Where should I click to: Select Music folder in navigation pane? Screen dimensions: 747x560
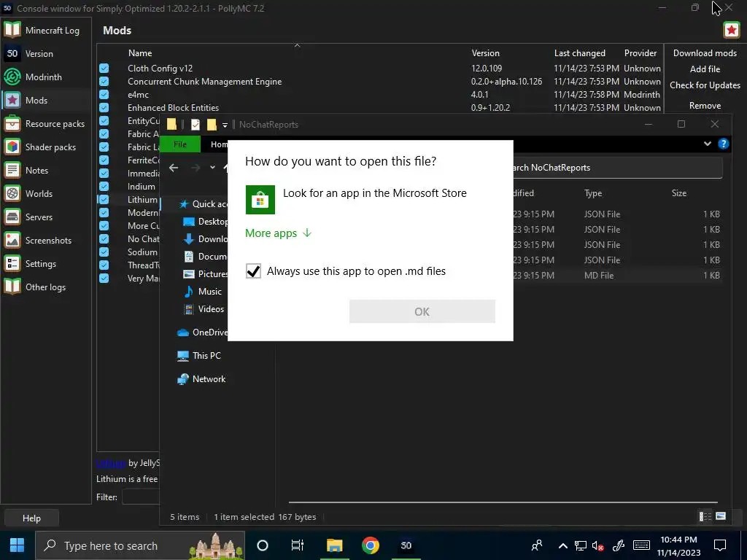pyautogui.click(x=203, y=292)
